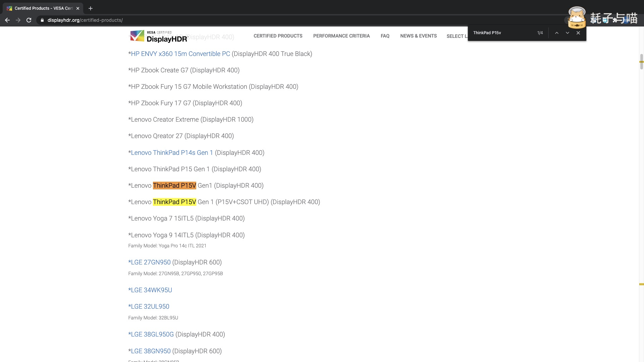Open the CERTIFIED PRODUCTS menu item
The image size is (644, 362).
pos(278,36)
